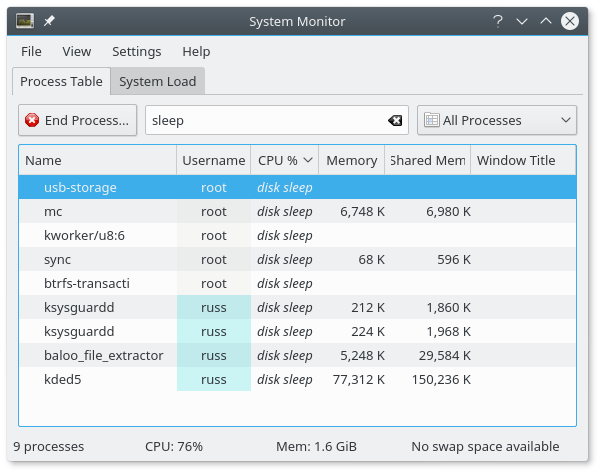The height and width of the screenshot is (474, 601).
Task: Sort by the Memory column header
Action: pyautogui.click(x=351, y=160)
